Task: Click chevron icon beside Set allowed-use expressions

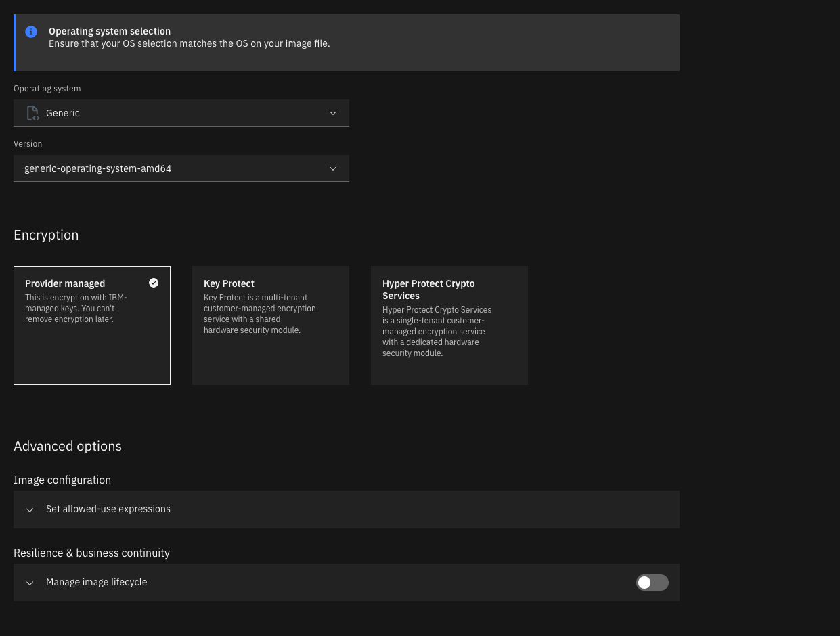Action: click(x=30, y=509)
